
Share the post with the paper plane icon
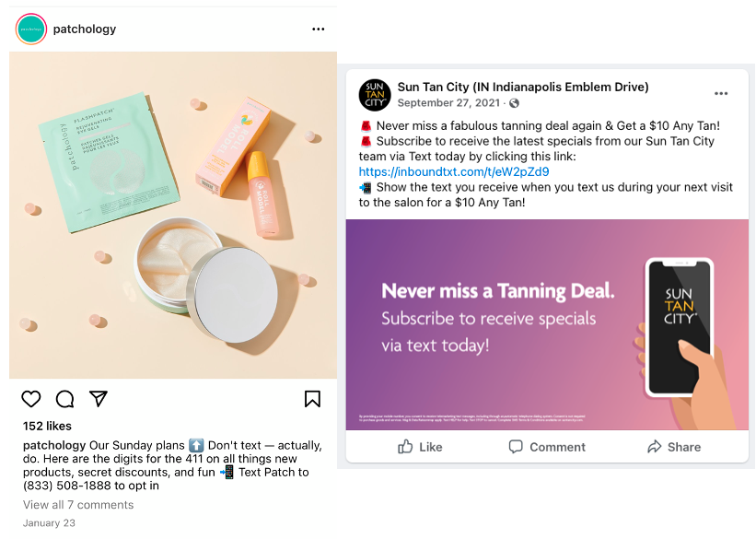[x=99, y=399]
